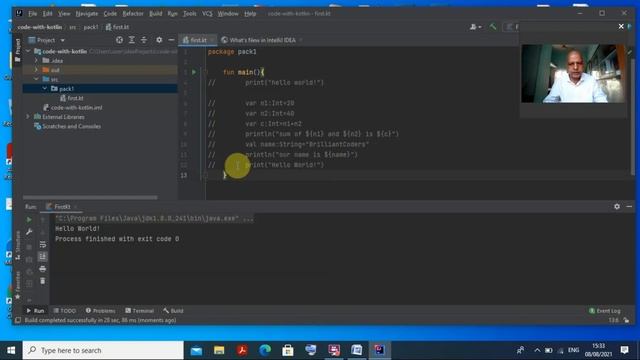Collapse the pack1 package

45,89
